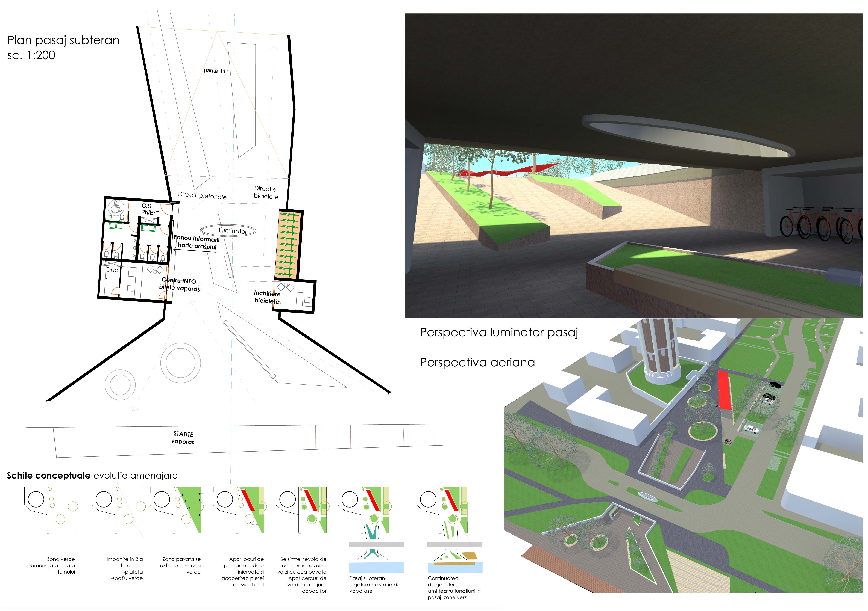868x611 pixels.
Task: Click the 'Inchiriere biciclete' room label
Action: 267,297
